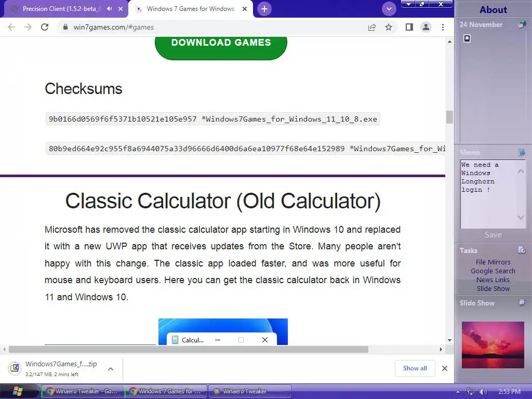Viewport: 532px width, 399px height.
Task: Save the memo
Action: coord(493,235)
